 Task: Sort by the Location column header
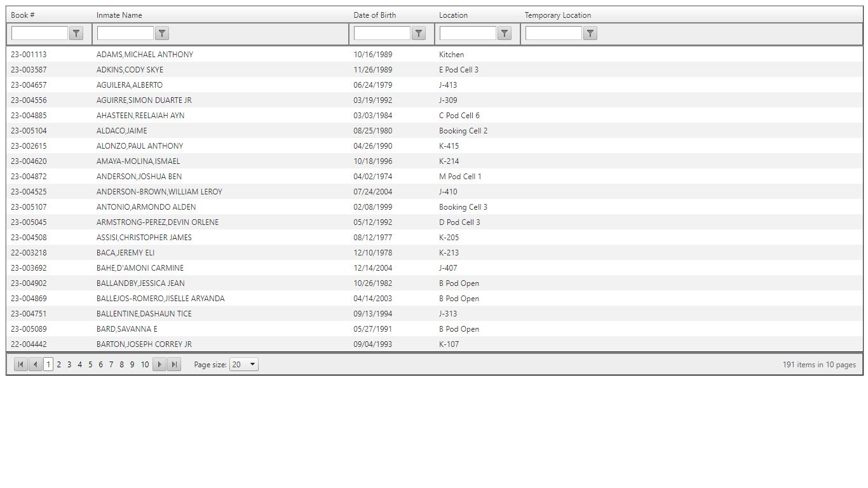[453, 15]
